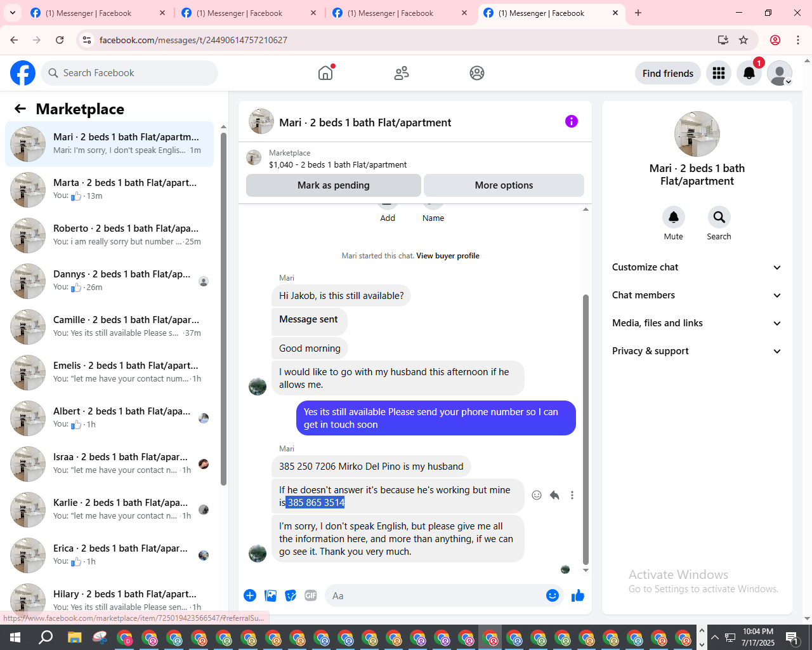Open Chrome profile icon in toolbar
Image resolution: width=812 pixels, height=650 pixels.
click(775, 40)
